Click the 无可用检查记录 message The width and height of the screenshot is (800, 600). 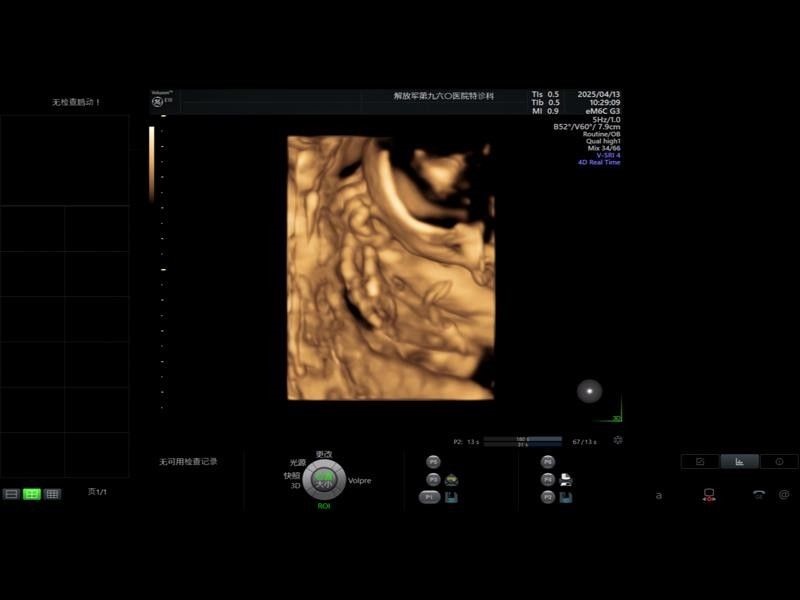click(x=188, y=462)
